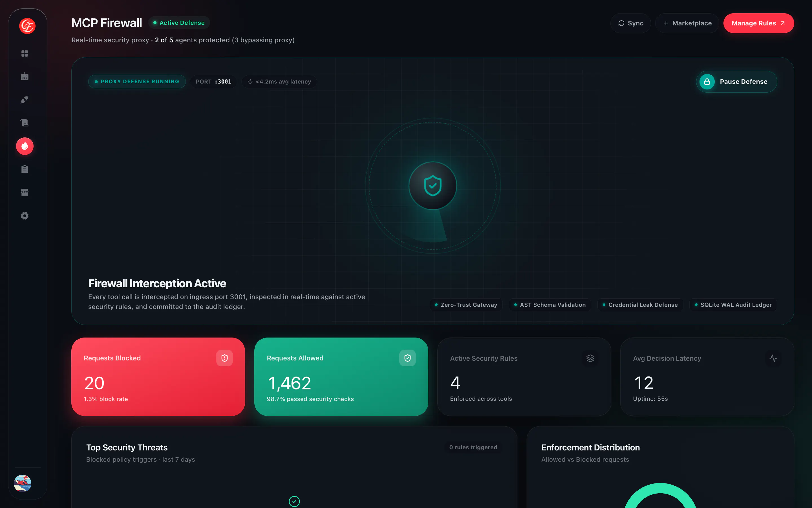
Task: Click the MCP Firewall page title
Action: tap(107, 23)
